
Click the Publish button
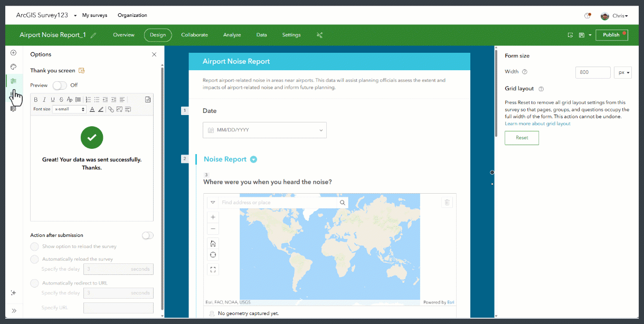point(611,35)
